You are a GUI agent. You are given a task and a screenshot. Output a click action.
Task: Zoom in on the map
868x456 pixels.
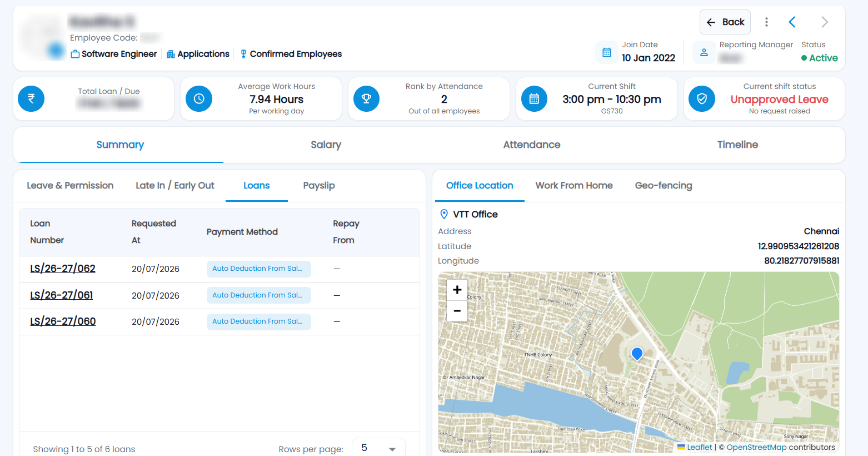click(457, 290)
